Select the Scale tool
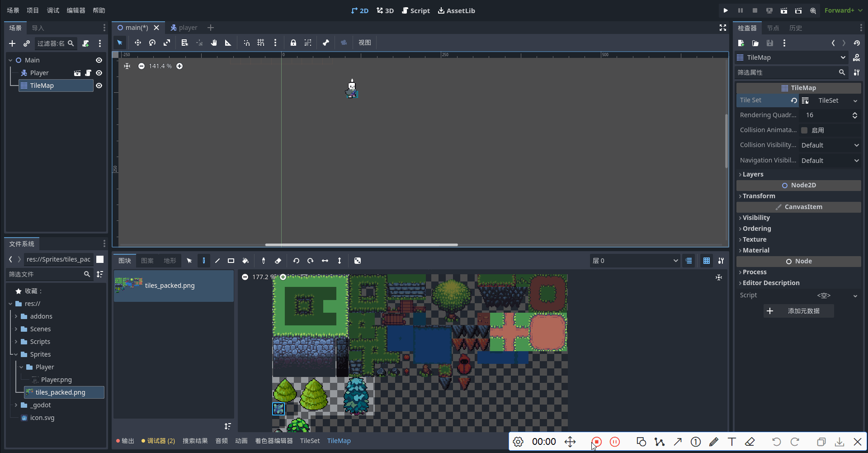This screenshot has width=868, height=453. tap(167, 43)
